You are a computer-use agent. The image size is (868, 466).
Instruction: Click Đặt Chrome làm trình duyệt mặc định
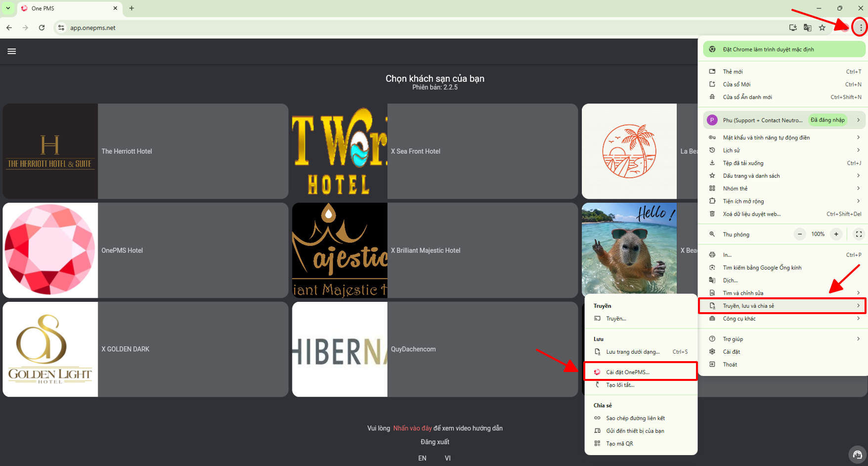click(784, 49)
